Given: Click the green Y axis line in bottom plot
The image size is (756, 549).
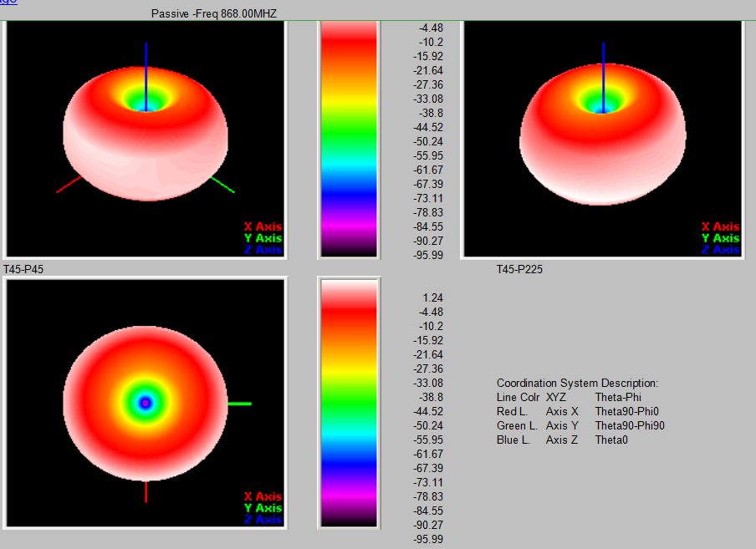Looking at the screenshot, I should click(239, 404).
